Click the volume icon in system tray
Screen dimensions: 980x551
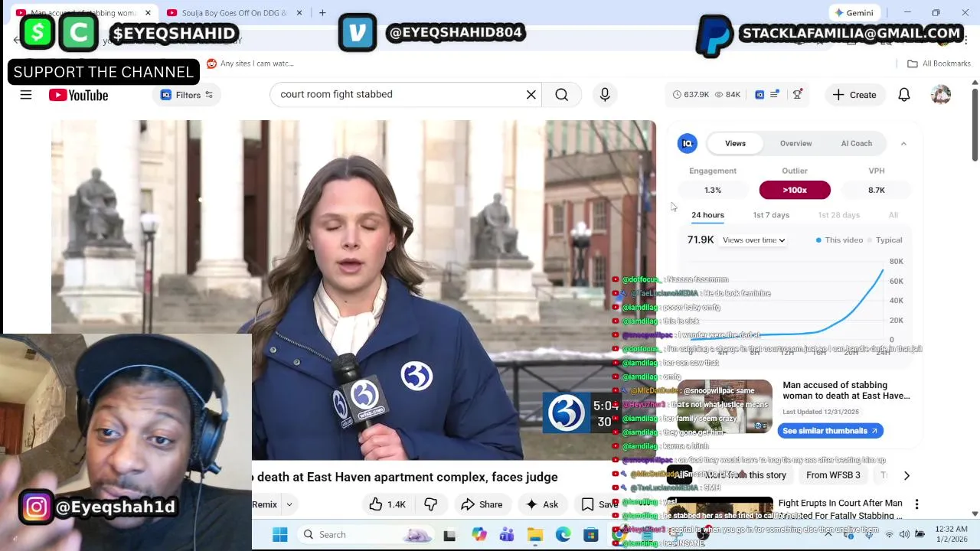pyautogui.click(x=903, y=534)
